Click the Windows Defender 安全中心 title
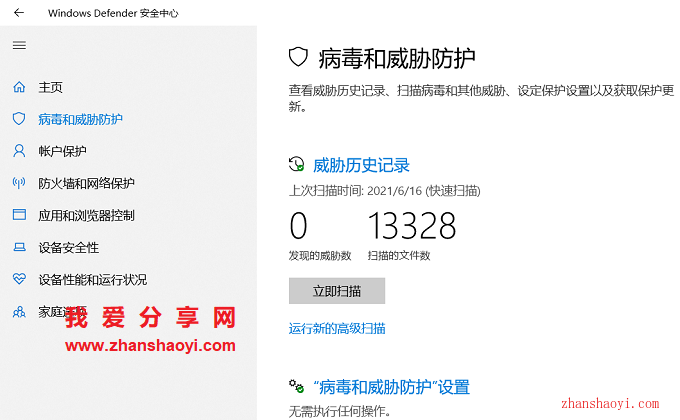680x420 pixels. click(113, 13)
